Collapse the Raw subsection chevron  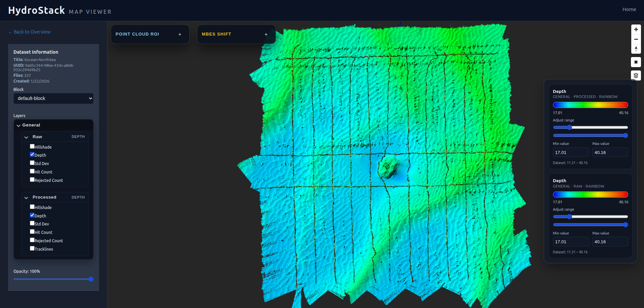(26, 137)
